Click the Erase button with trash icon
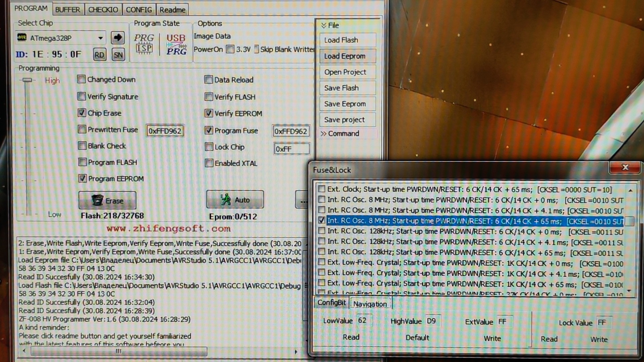The image size is (644, 362). [x=107, y=200]
